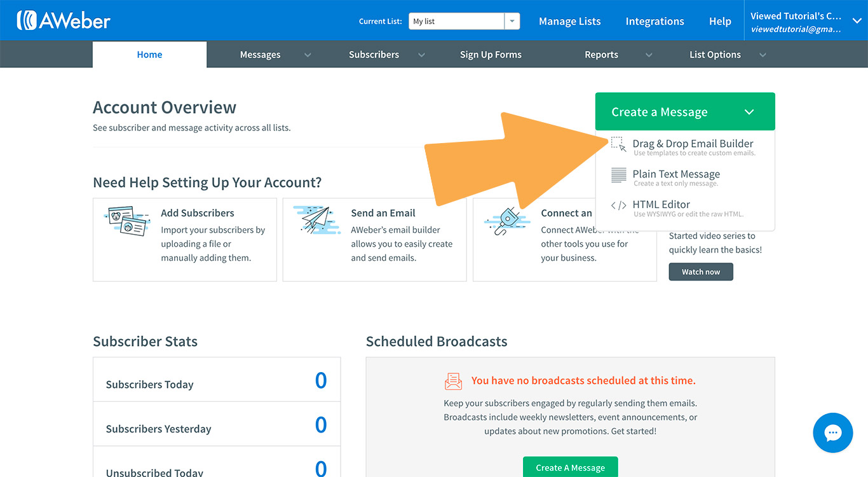Screen dimensions: 868x477
Task: Click the Viewed Tutorial account name
Action: tap(796, 16)
